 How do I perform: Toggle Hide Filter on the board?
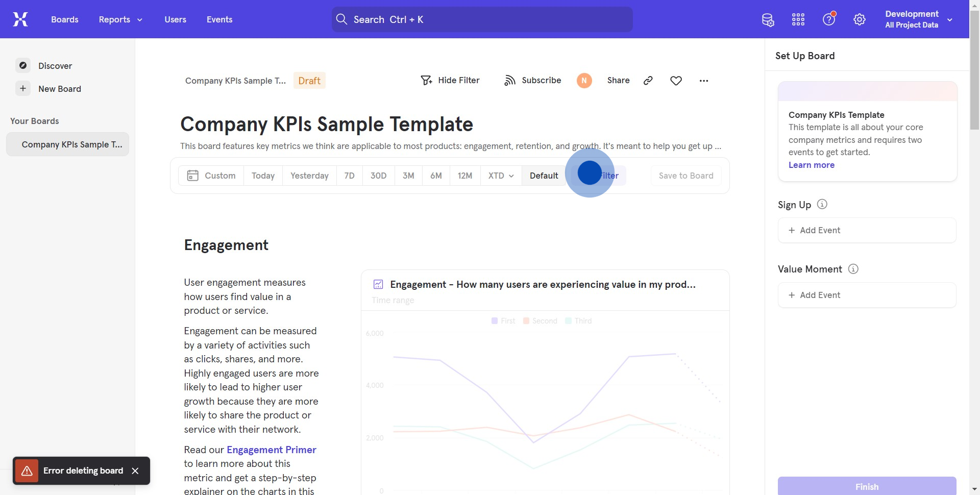[x=450, y=81]
